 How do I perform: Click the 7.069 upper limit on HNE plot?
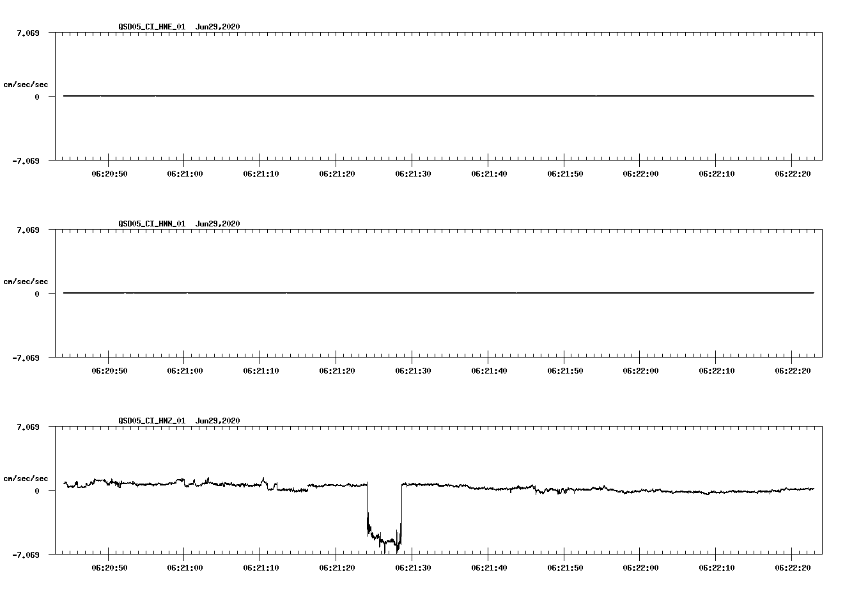click(x=29, y=33)
